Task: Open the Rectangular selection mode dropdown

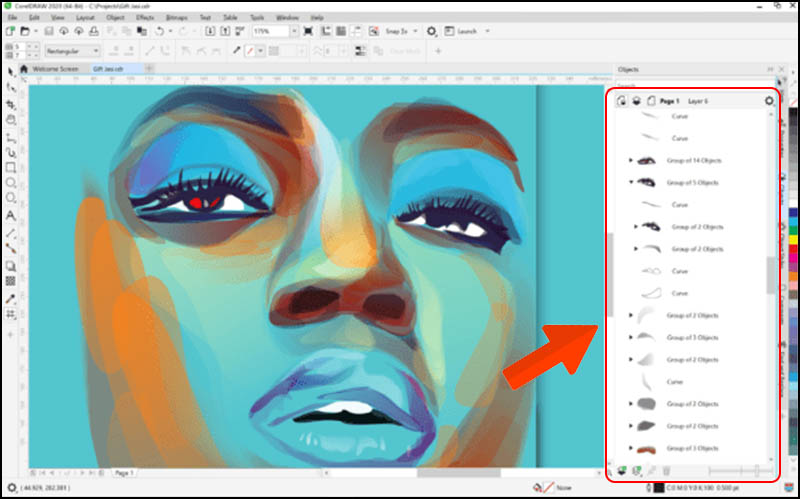Action: click(x=72, y=51)
